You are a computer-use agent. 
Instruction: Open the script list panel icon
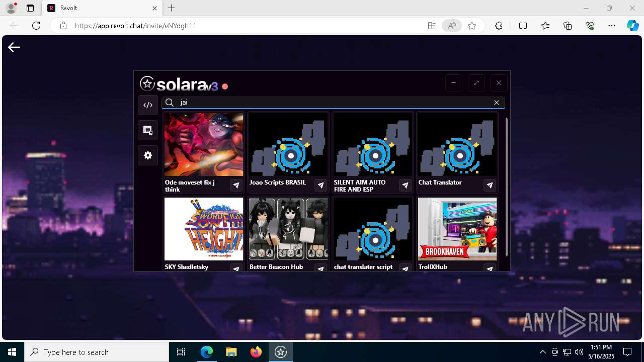pos(148,130)
